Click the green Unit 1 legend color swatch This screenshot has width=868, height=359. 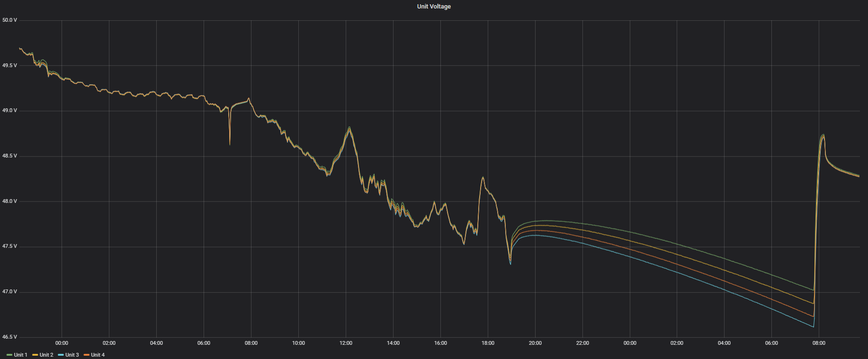[x=9, y=355]
